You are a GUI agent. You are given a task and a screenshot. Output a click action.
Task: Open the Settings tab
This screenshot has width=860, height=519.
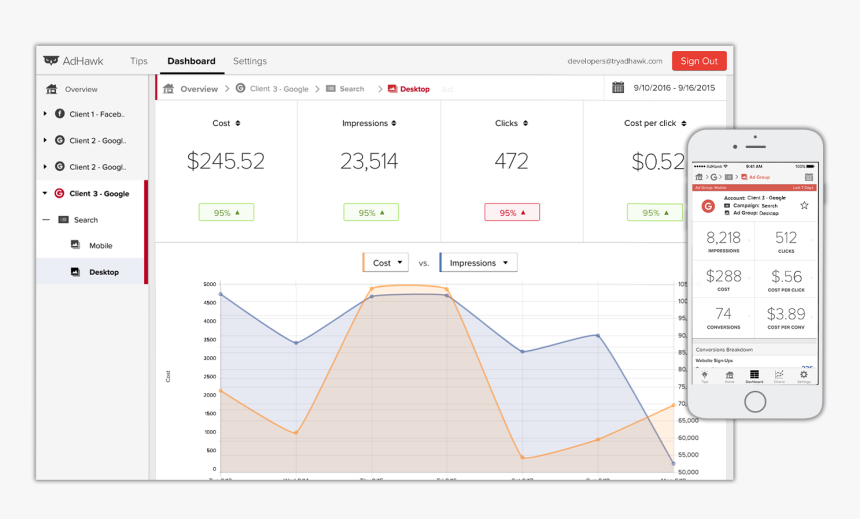250,61
